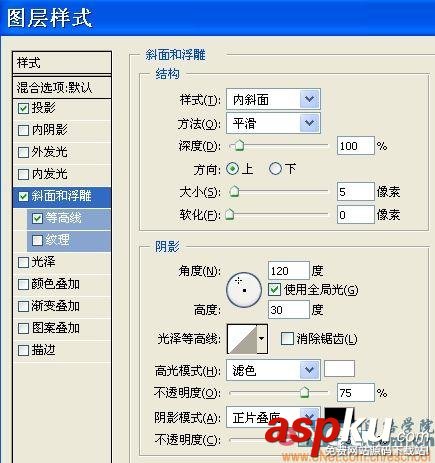Select the 颜色叠加 list entry label
This screenshot has width=435, height=463.
(55, 284)
